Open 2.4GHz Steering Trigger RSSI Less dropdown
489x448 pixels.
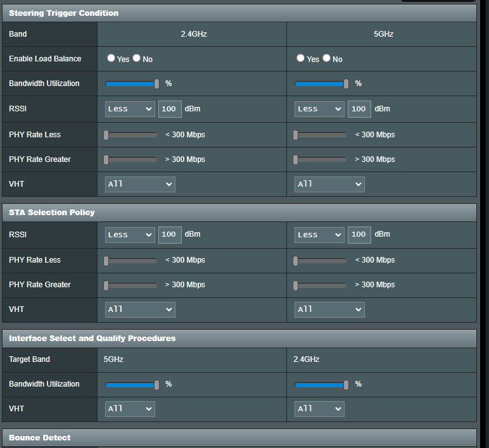[x=130, y=109]
